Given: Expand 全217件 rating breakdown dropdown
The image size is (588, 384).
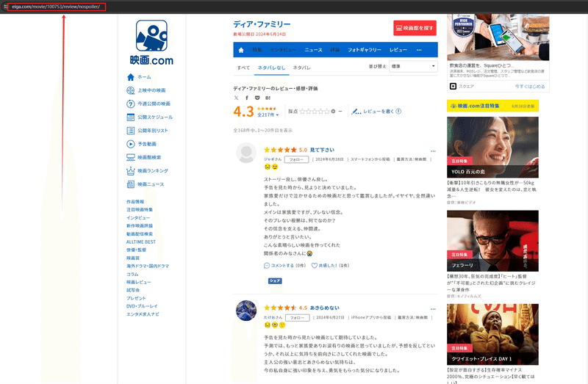Looking at the screenshot, I should pyautogui.click(x=268, y=115).
